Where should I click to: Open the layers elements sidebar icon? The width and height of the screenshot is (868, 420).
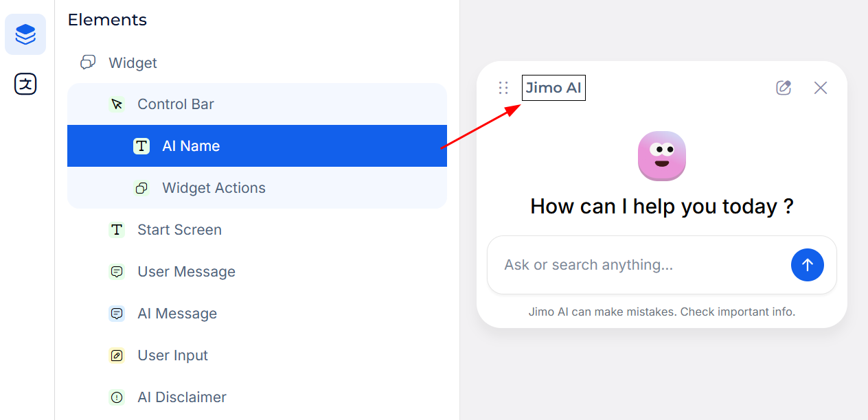tap(25, 34)
